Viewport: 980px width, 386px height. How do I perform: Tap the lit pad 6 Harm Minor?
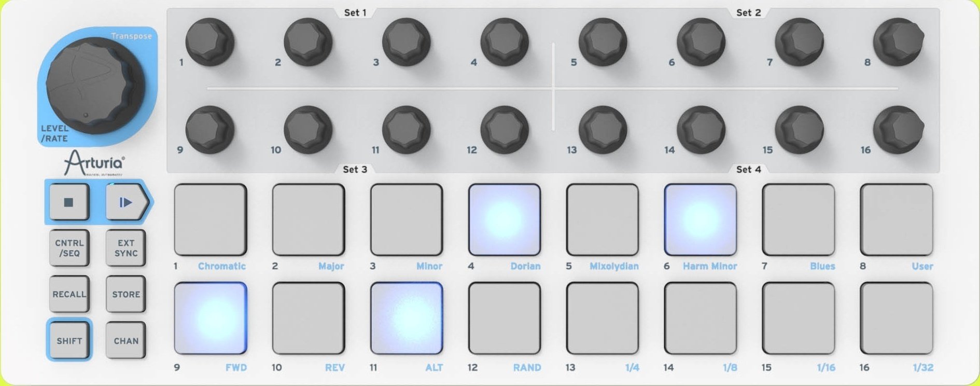700,219
